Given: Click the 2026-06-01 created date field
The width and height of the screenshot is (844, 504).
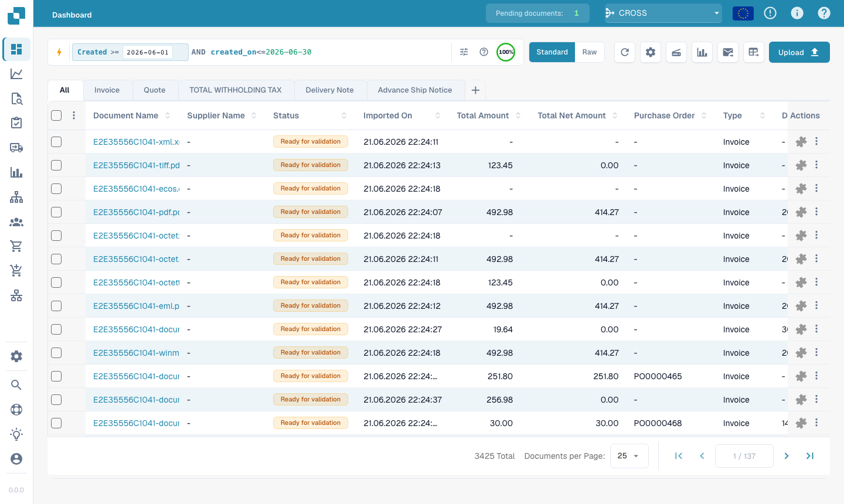Looking at the screenshot, I should (148, 52).
